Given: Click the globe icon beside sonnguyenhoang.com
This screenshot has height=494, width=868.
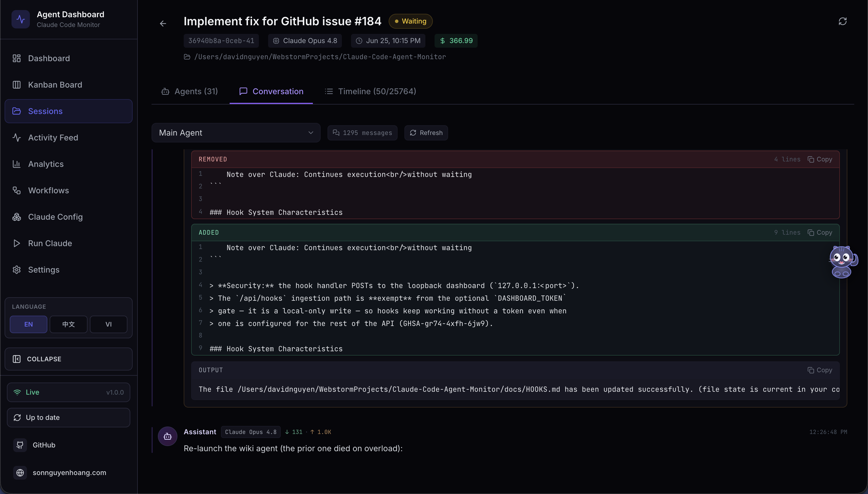Looking at the screenshot, I should tap(20, 473).
